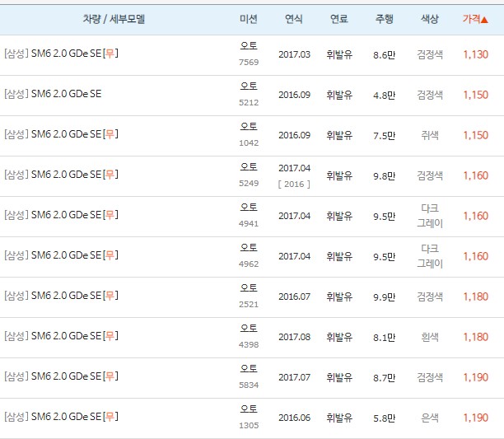Screen dimensions: 504x439
Task: Open the SM6 listing in the 은색 row
Action: tap(61, 417)
